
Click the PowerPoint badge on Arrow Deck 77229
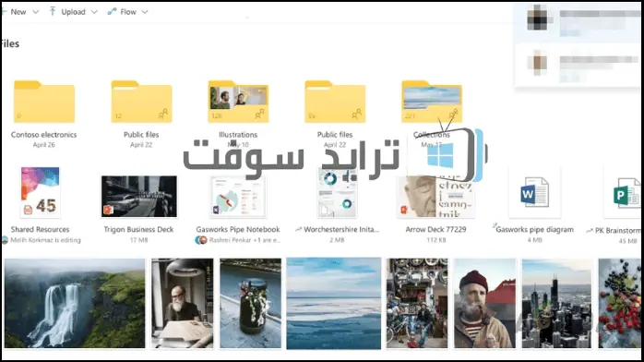pos(404,210)
